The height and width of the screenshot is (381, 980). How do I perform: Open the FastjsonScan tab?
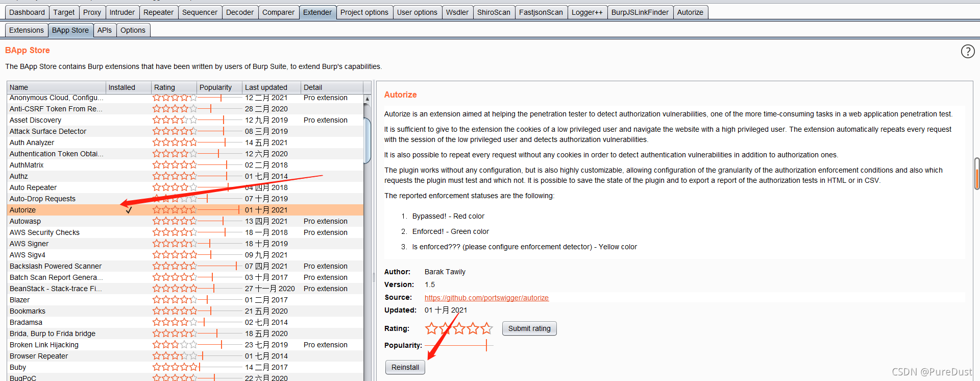[x=541, y=12]
